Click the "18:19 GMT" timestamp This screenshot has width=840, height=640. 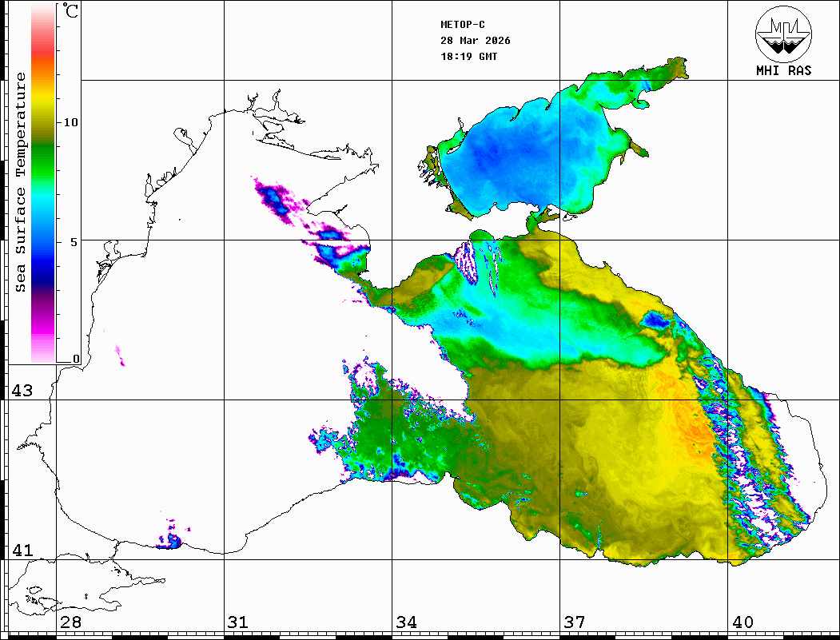pyautogui.click(x=468, y=57)
